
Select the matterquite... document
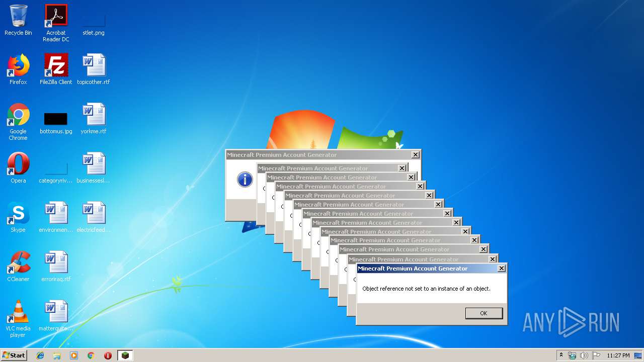tap(56, 316)
